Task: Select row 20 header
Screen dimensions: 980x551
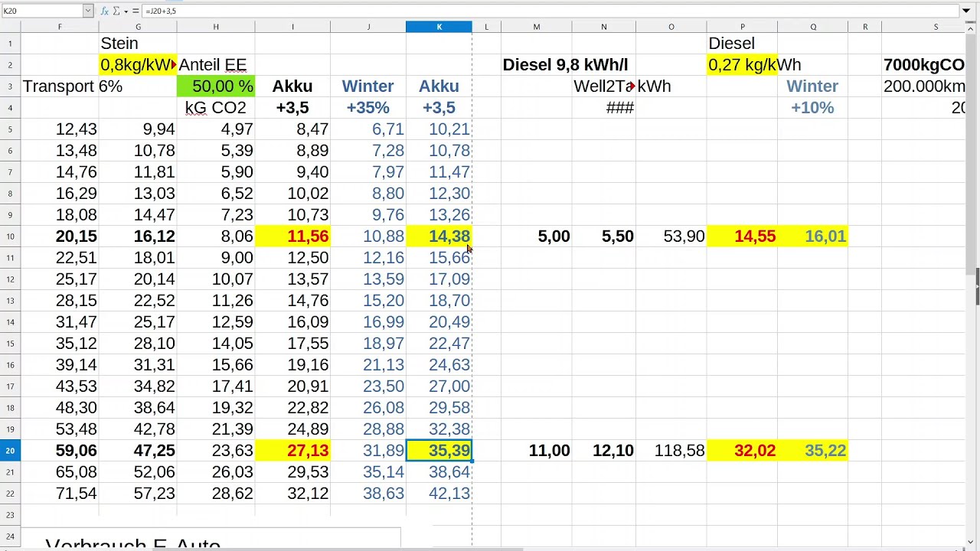Action: [10, 451]
